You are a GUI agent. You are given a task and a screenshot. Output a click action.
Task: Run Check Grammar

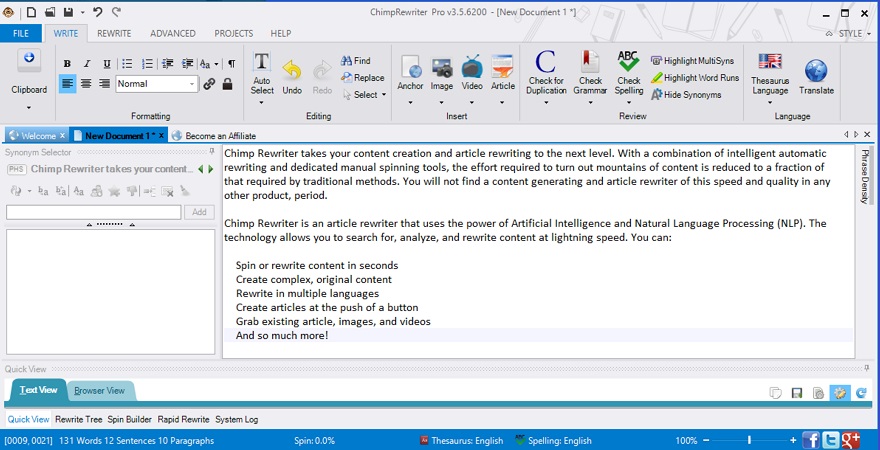click(590, 78)
